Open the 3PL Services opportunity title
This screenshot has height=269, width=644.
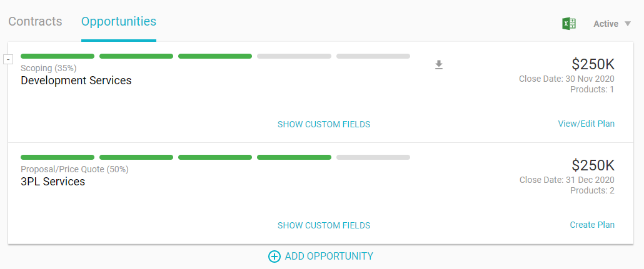pos(53,182)
